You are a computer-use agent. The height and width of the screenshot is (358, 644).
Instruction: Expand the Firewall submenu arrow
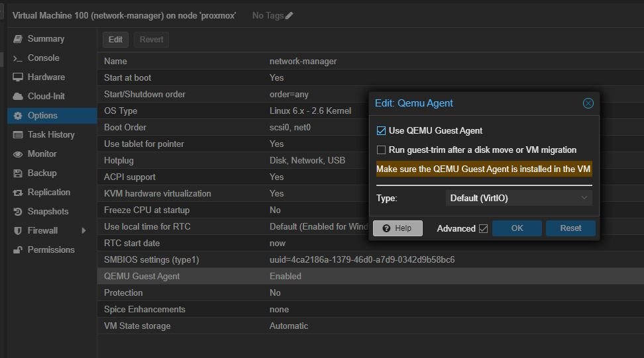83,231
